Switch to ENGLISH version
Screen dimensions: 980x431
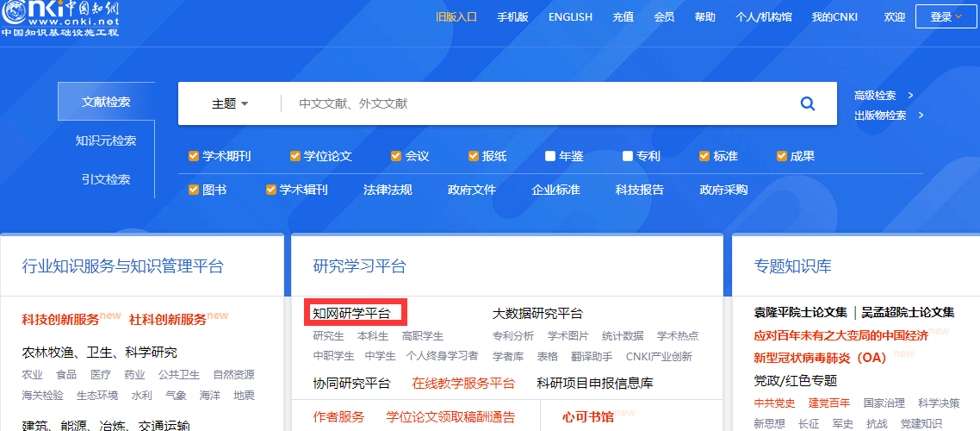571,17
